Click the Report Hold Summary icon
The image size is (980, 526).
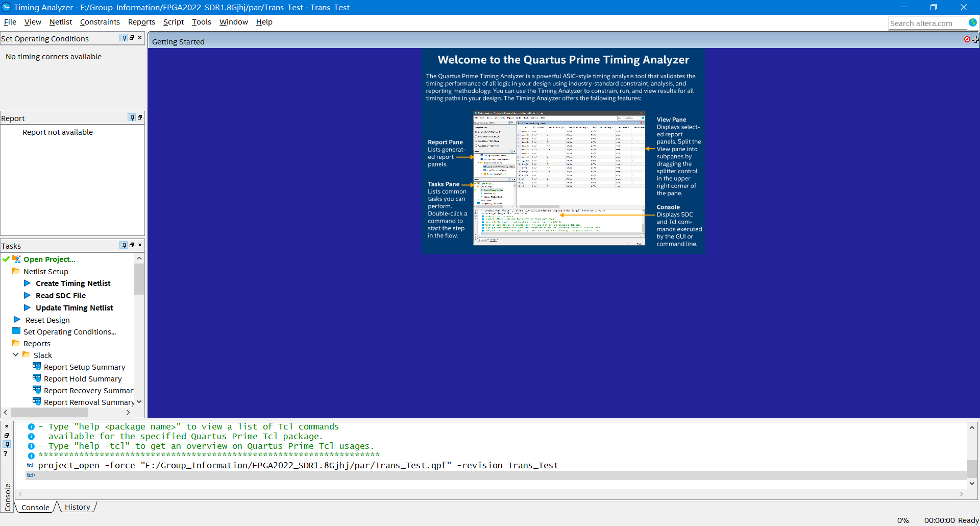pyautogui.click(x=37, y=378)
